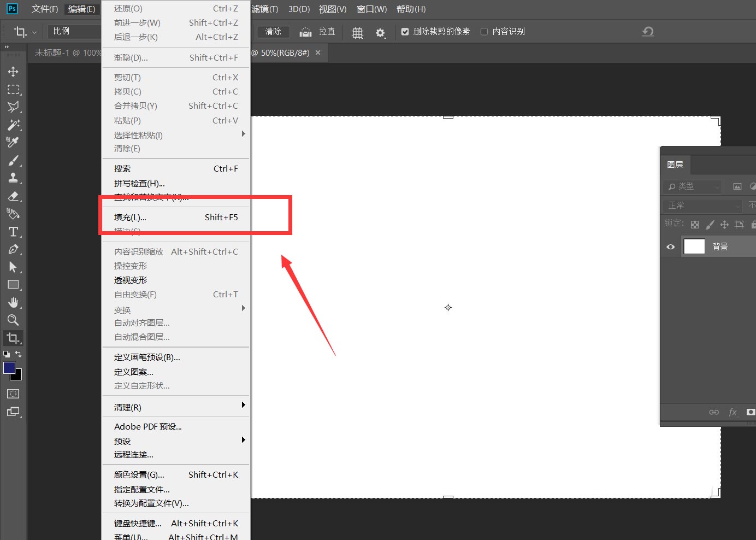Add a layer style fx
The height and width of the screenshot is (540, 756).
coord(733,412)
